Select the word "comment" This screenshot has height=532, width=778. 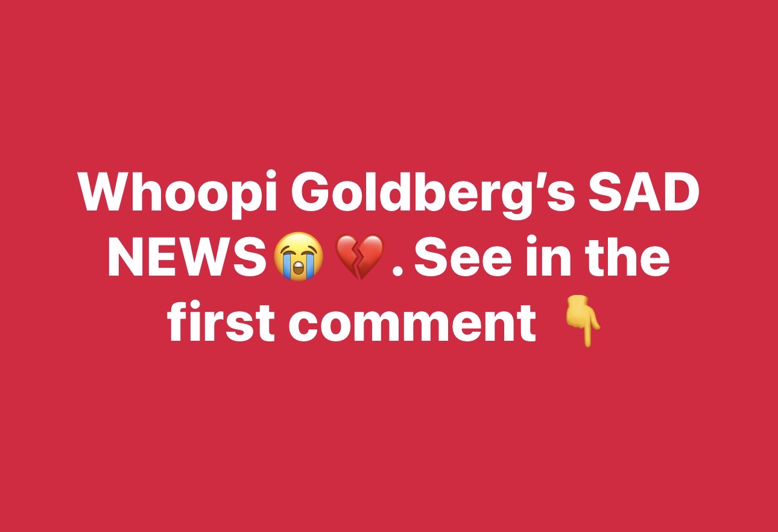point(412,324)
